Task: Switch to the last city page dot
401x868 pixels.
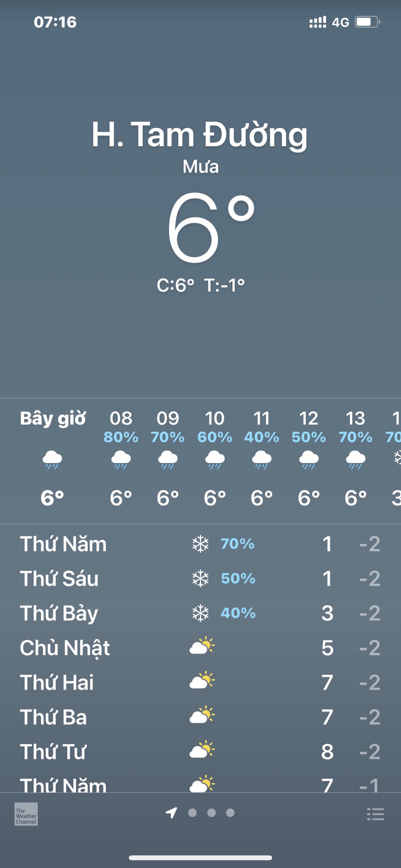Action: (x=230, y=813)
